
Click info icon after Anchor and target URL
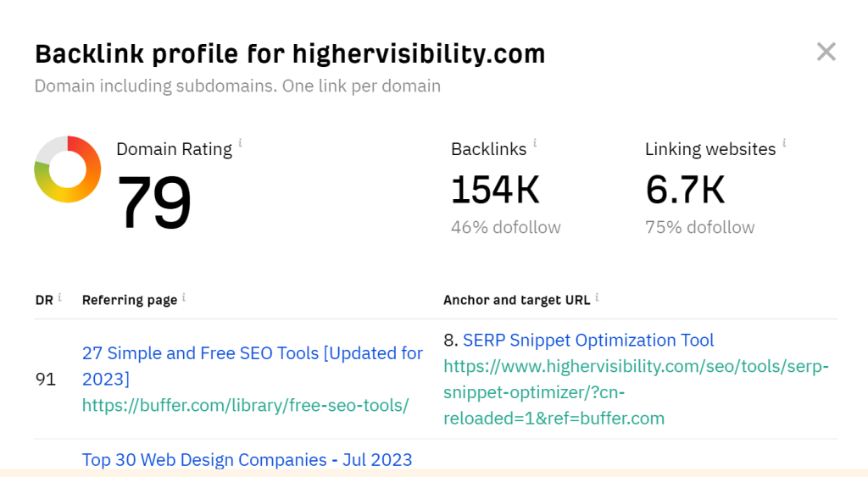click(x=597, y=297)
